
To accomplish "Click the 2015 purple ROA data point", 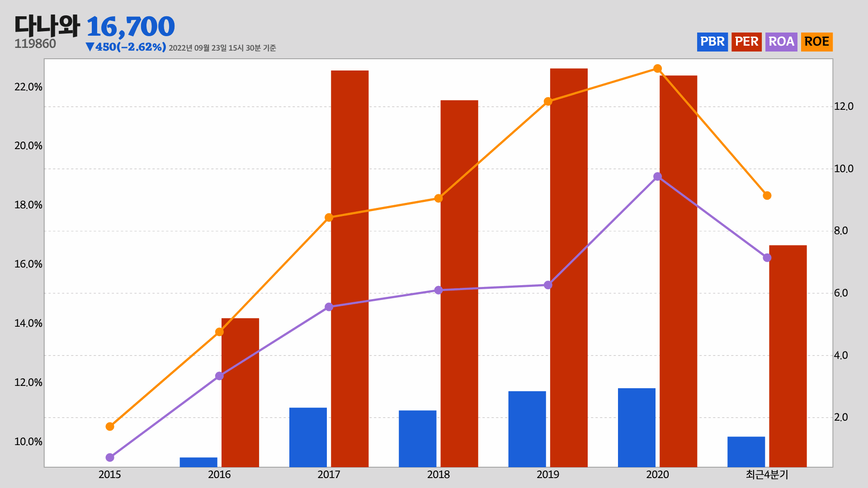I will pos(110,458).
